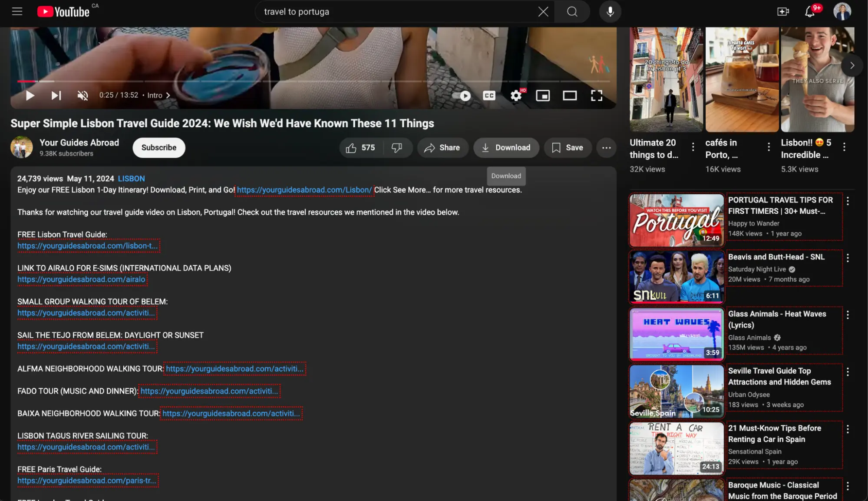This screenshot has height=501, width=868.
Task: Click the Share icon for this video
Action: pos(441,147)
